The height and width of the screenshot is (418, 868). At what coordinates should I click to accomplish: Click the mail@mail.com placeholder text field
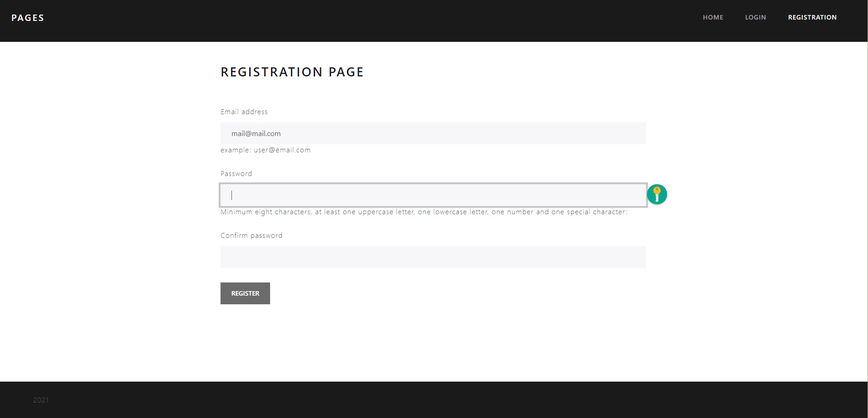click(256, 133)
